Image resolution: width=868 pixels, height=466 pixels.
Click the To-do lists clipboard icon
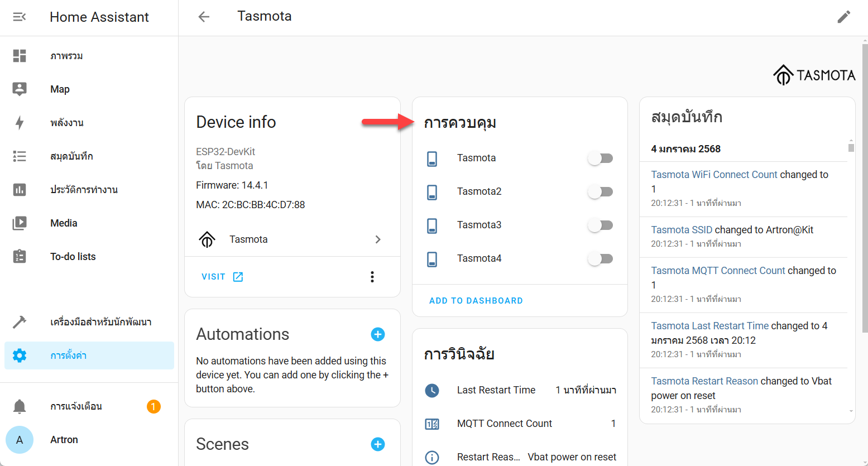coord(20,257)
